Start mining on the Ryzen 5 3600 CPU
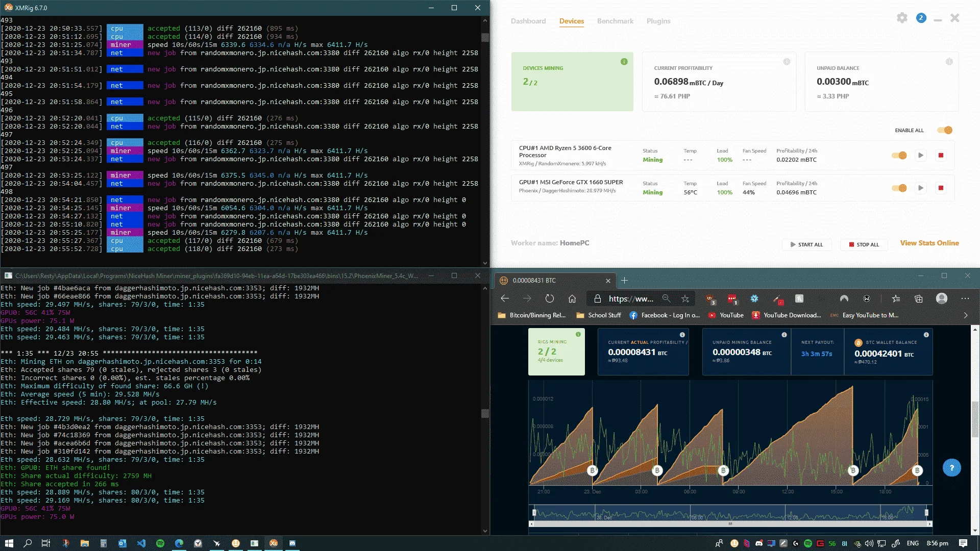 point(920,155)
